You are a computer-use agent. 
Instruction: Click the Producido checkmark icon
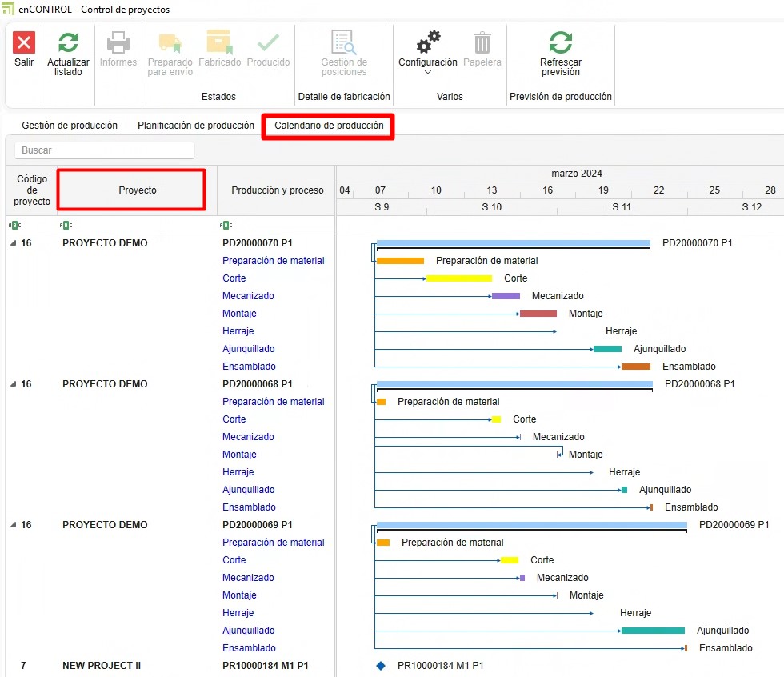tap(269, 42)
